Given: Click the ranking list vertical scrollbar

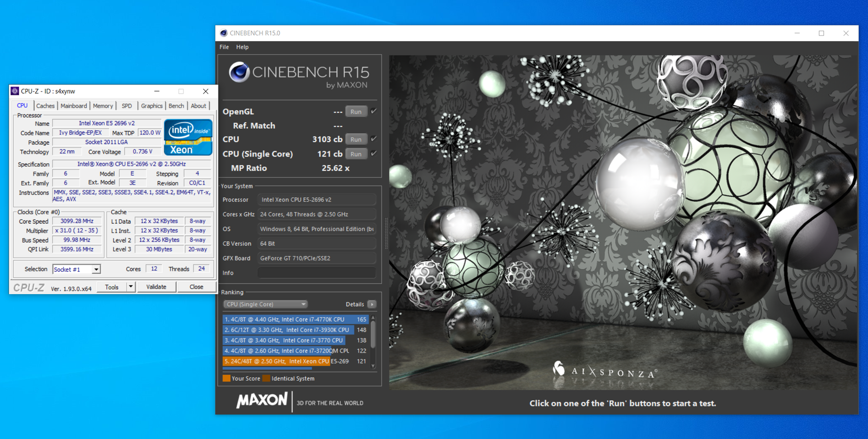Looking at the screenshot, I should pos(373,334).
